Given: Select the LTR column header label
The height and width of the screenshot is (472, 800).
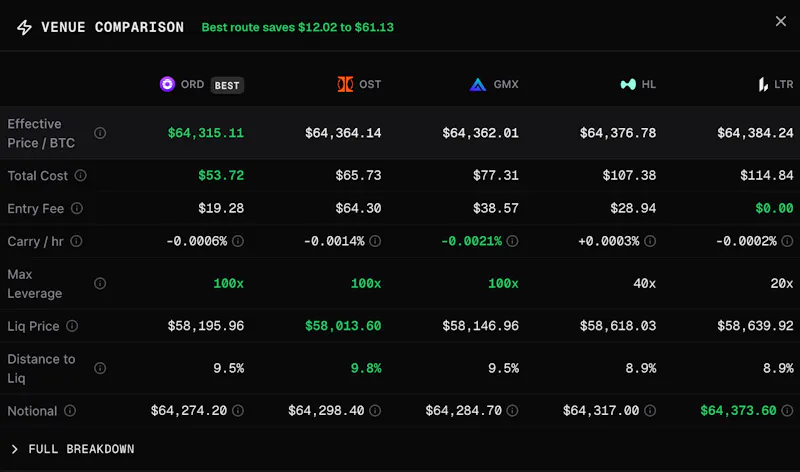Looking at the screenshot, I should 784,84.
